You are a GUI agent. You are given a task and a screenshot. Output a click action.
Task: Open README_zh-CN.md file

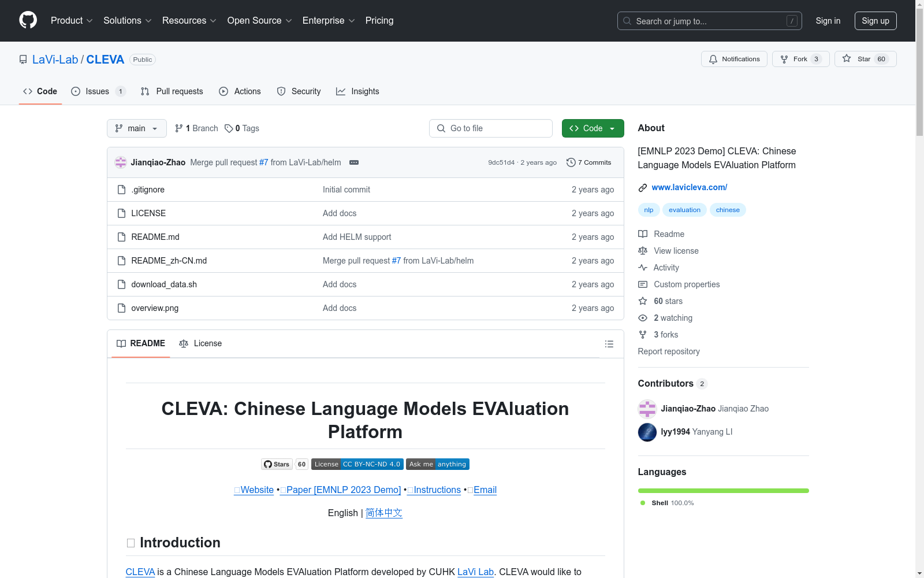169,261
